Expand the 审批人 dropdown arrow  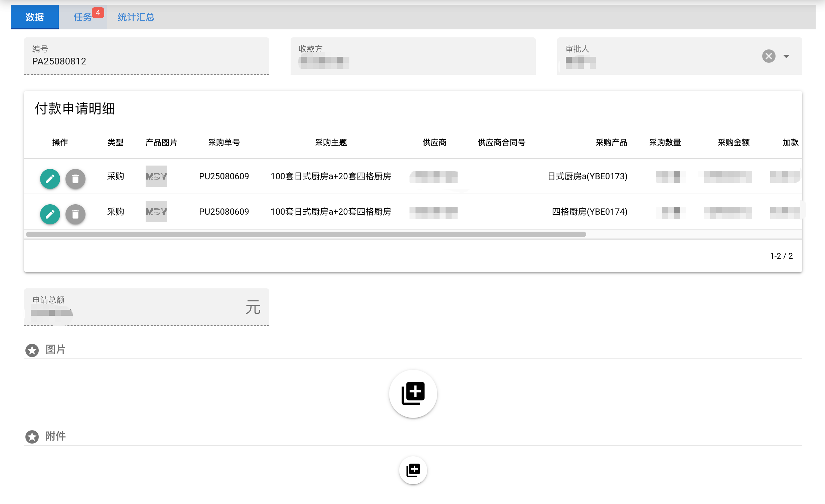click(786, 56)
